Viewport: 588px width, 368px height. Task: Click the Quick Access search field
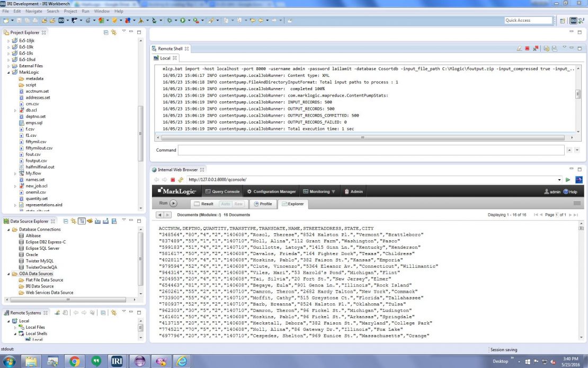click(528, 20)
